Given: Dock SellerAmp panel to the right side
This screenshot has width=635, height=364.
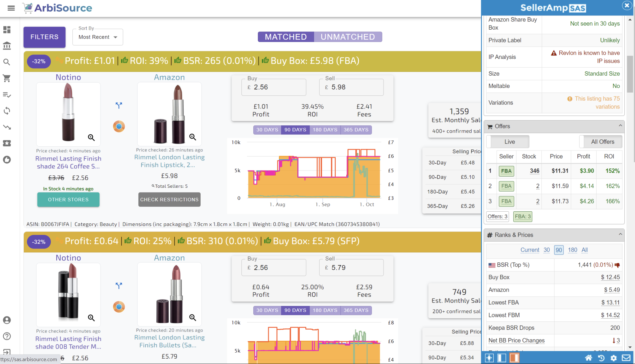Looking at the screenshot, I should pyautogui.click(x=514, y=358).
